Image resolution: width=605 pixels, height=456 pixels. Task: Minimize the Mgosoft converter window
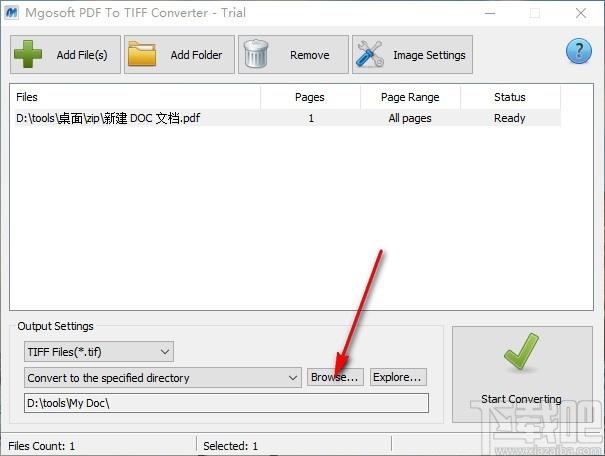pos(490,13)
